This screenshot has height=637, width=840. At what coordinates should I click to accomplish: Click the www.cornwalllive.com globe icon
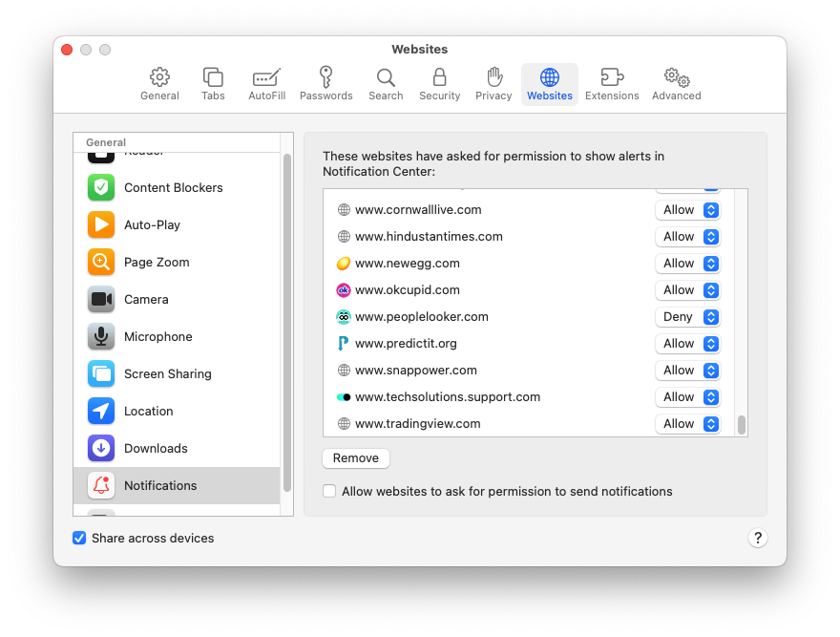(x=344, y=210)
